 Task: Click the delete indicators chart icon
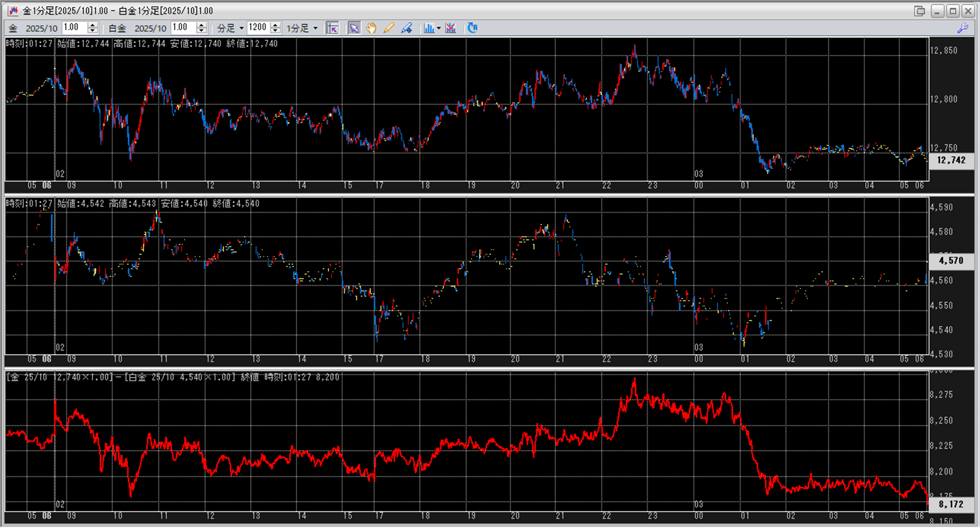coord(451,28)
